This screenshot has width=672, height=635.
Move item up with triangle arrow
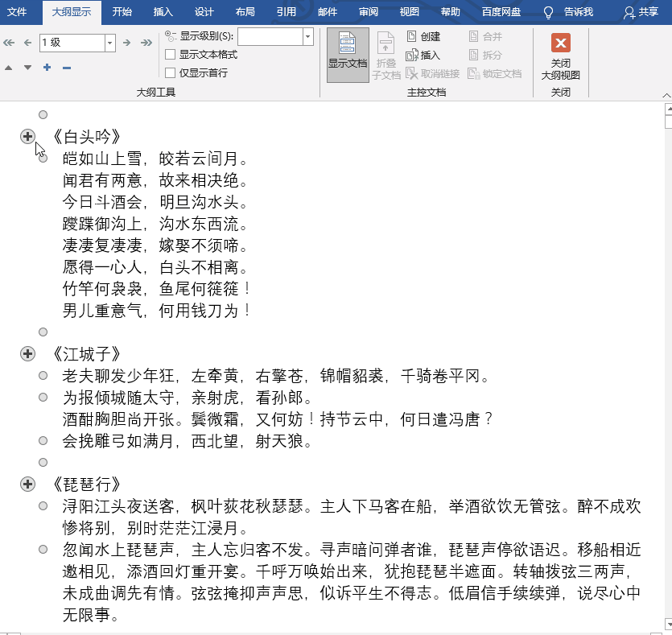pyautogui.click(x=9, y=68)
